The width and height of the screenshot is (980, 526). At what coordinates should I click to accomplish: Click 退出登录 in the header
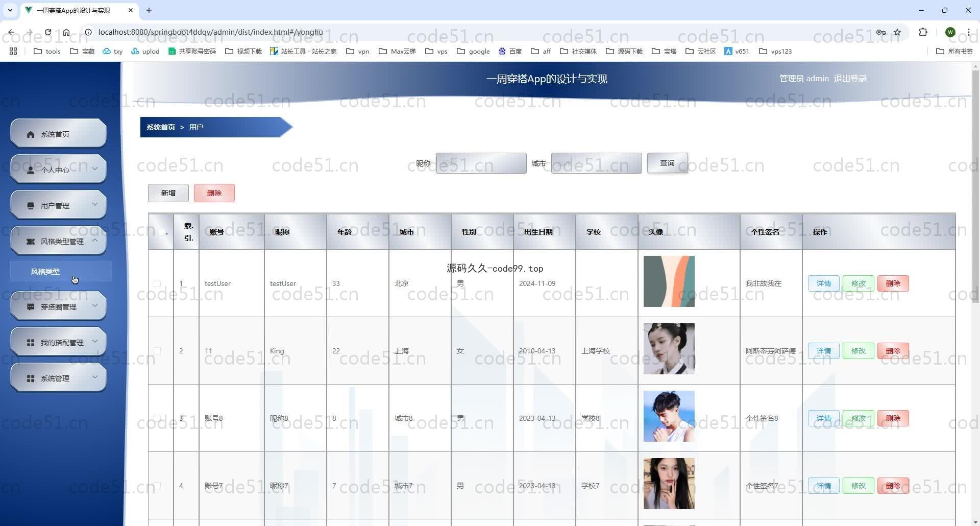click(x=850, y=79)
